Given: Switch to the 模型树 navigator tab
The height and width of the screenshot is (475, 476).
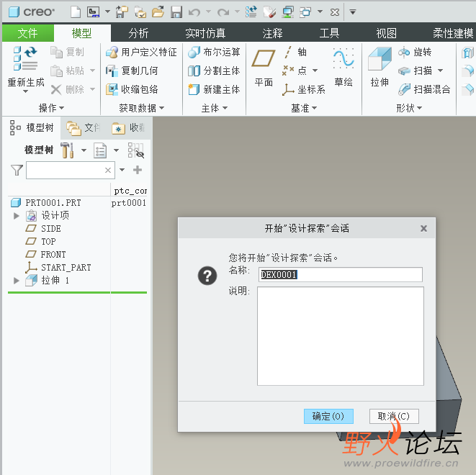Looking at the screenshot, I should pos(32,127).
